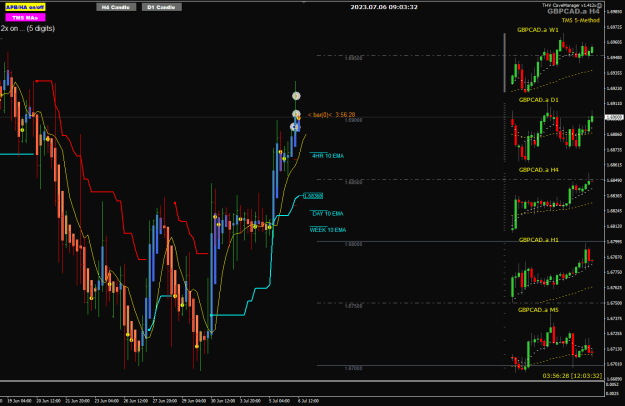The height and width of the screenshot is (406, 625).
Task: Click the bar(0) countdown label 3:56:28
Action: tap(331, 115)
